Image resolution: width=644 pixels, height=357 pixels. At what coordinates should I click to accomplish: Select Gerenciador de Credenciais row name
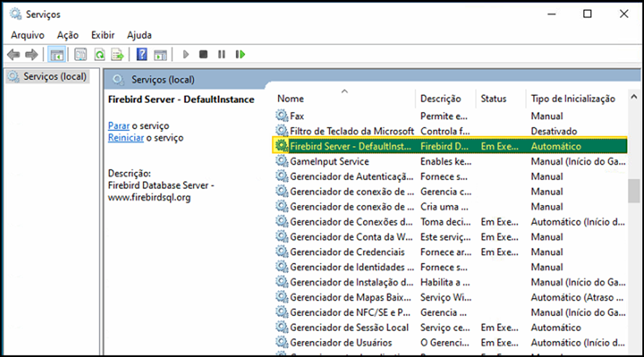pyautogui.click(x=347, y=252)
